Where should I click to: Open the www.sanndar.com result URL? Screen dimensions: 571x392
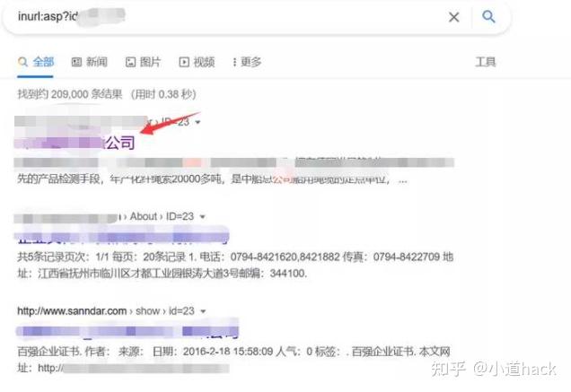72,311
